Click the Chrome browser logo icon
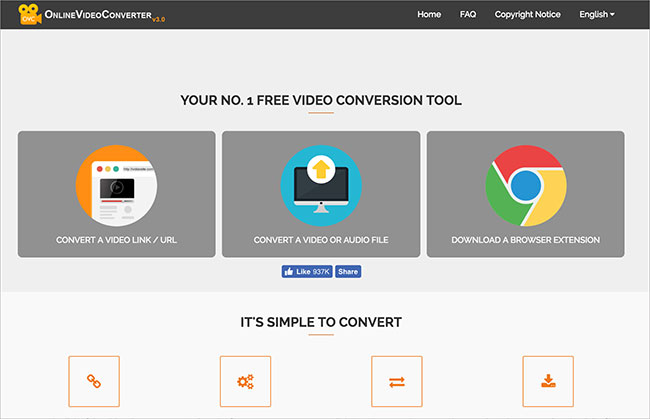 [x=526, y=185]
